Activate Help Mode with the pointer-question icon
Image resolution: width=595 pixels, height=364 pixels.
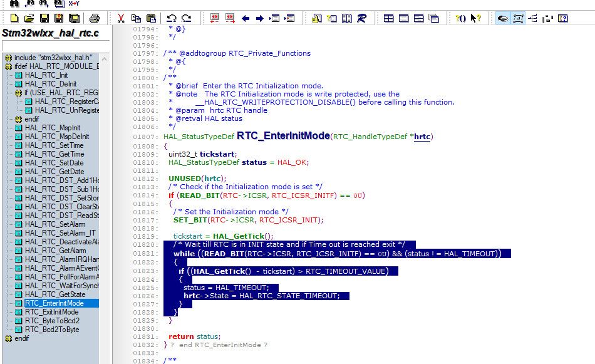pyautogui.click(x=475, y=18)
